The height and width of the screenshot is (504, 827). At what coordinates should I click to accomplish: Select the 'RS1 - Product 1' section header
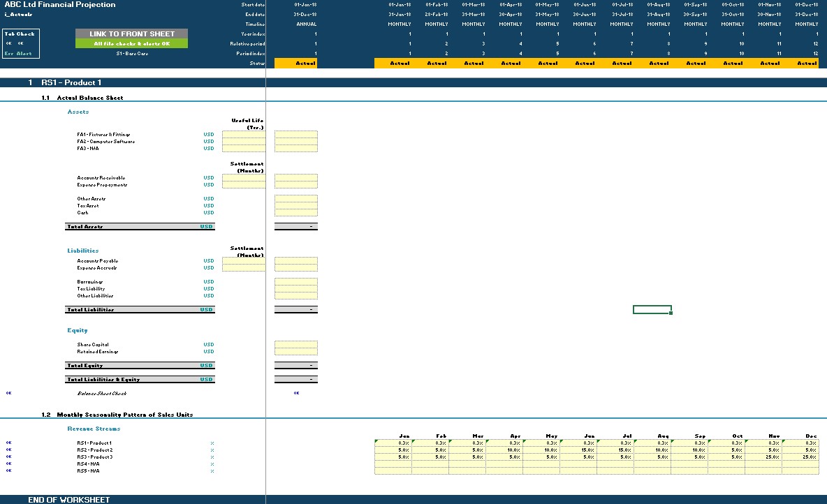click(71, 83)
